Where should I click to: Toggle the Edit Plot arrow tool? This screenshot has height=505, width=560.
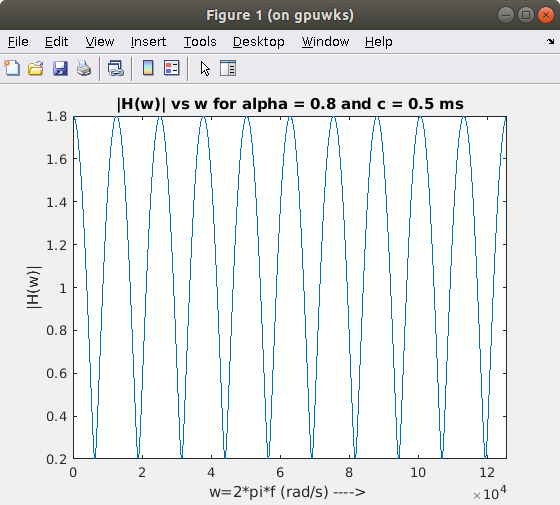pos(205,68)
